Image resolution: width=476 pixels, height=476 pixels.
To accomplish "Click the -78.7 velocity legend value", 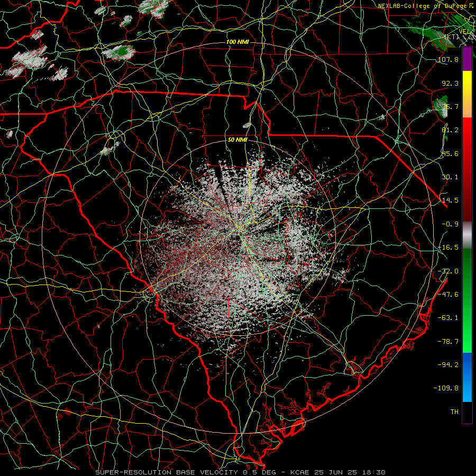I will [448, 341].
